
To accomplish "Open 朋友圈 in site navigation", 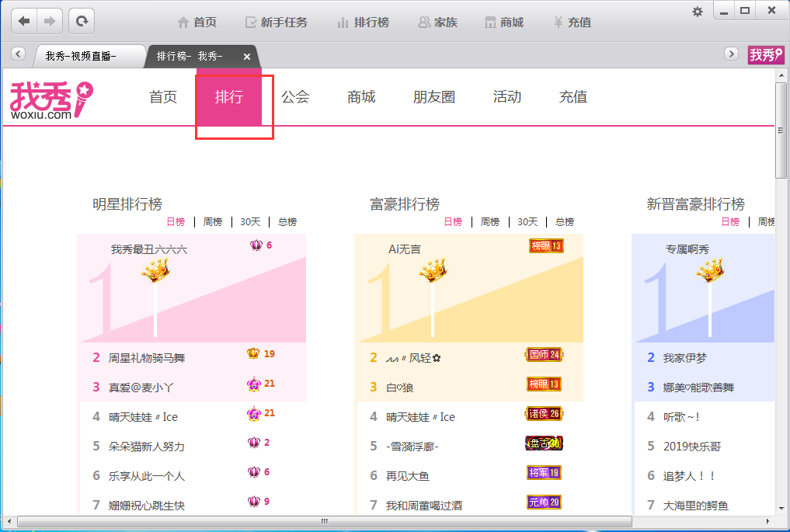I will tap(434, 97).
